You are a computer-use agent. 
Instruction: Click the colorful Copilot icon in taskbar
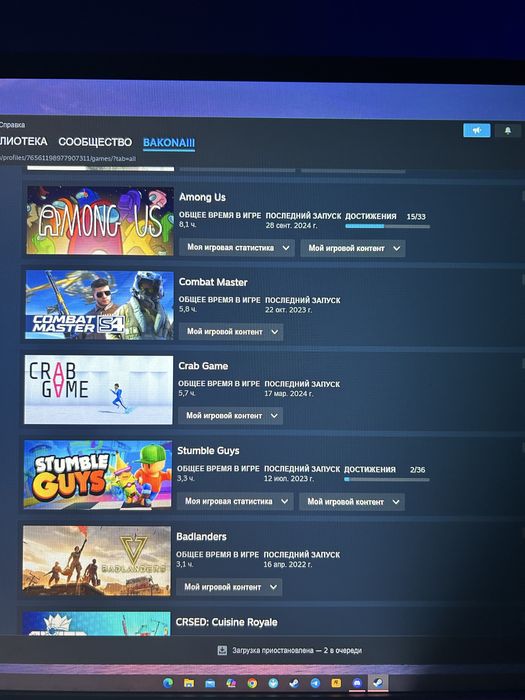(231, 683)
